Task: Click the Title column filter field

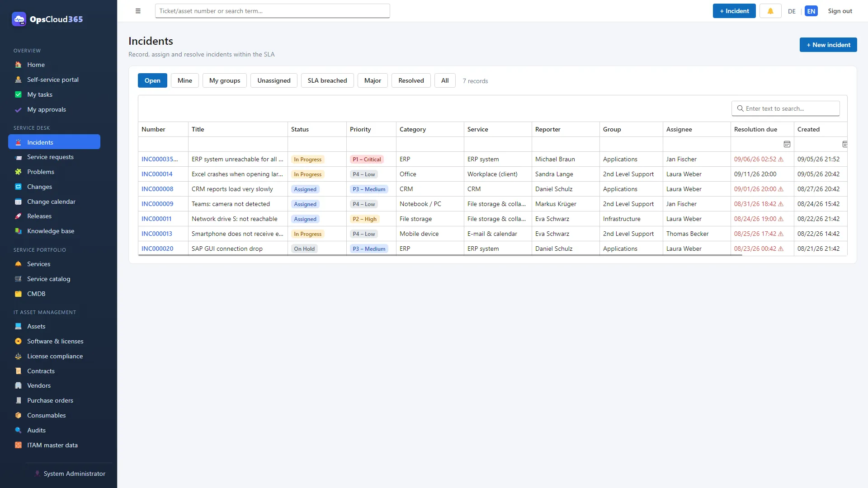Action: [x=238, y=144]
